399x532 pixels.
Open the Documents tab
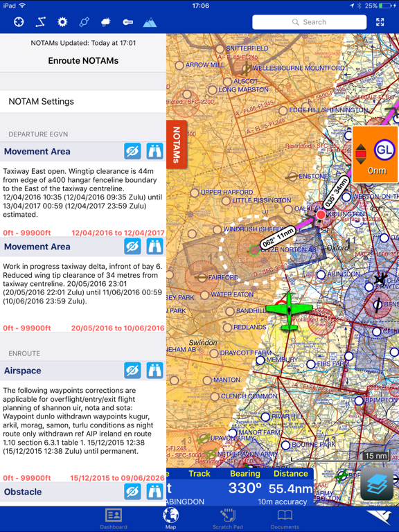(285, 519)
